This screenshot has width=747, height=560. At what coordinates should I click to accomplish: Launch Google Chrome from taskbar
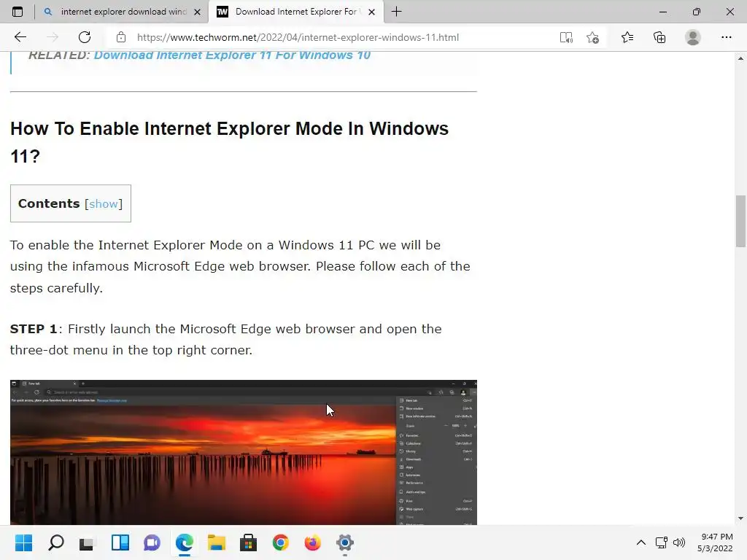281,542
